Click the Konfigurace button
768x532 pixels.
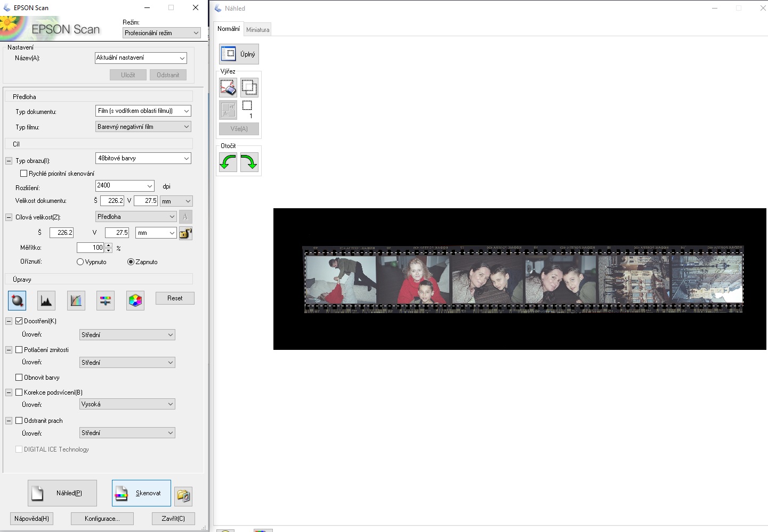[102, 519]
